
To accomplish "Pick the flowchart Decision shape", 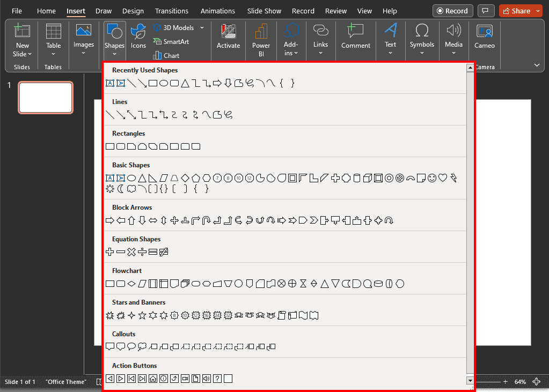I will tap(131, 284).
